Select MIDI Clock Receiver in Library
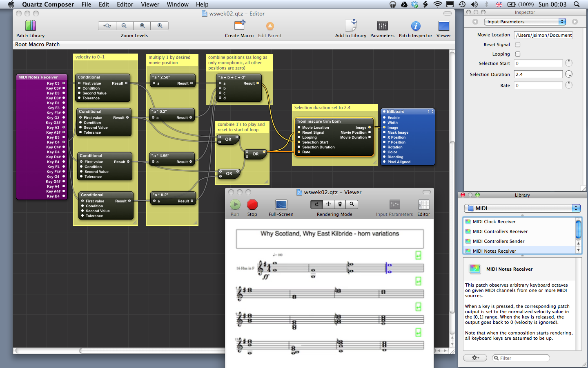 (x=519, y=222)
